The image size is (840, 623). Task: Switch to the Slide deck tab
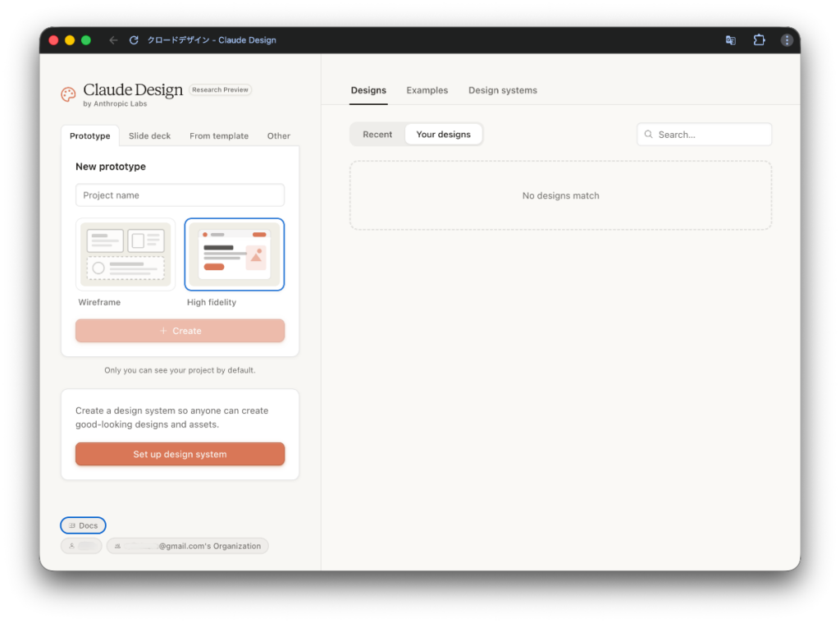point(149,135)
